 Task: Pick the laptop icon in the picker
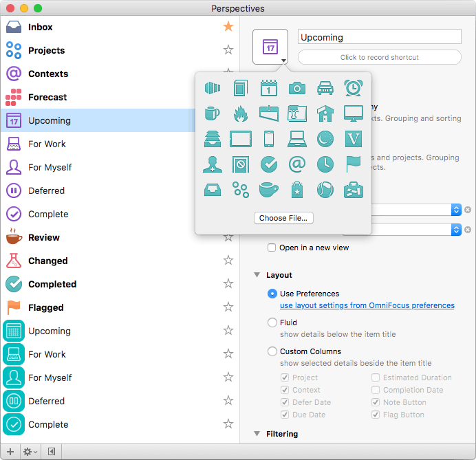[297, 139]
